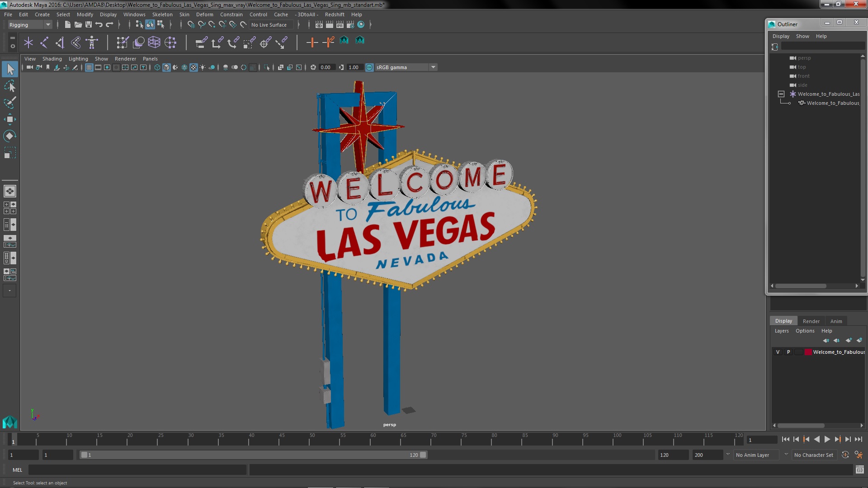Click the Parent constraint shelf icon
Image resolution: width=868 pixels, height=488 pixels.
[201, 42]
